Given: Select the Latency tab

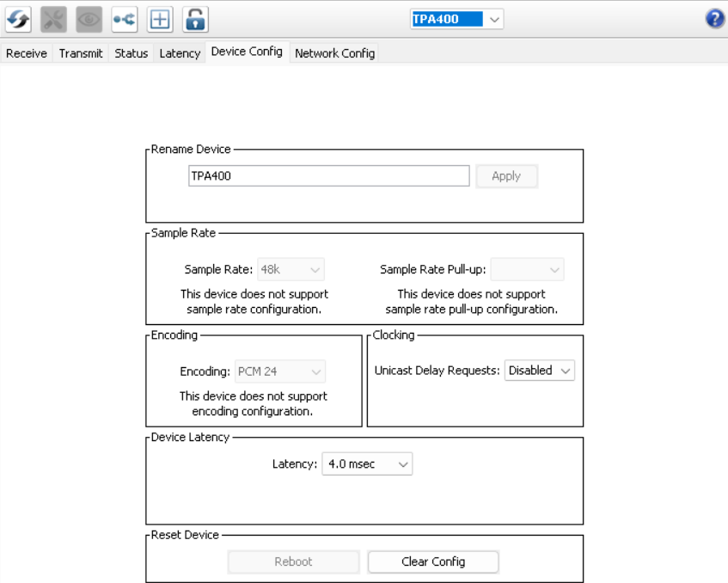Looking at the screenshot, I should pyautogui.click(x=180, y=53).
